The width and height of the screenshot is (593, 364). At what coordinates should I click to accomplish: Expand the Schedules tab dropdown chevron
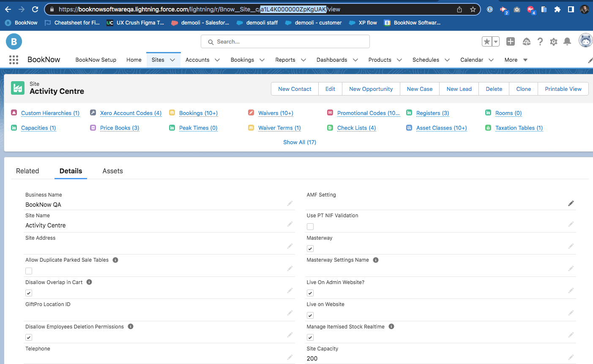coord(447,60)
